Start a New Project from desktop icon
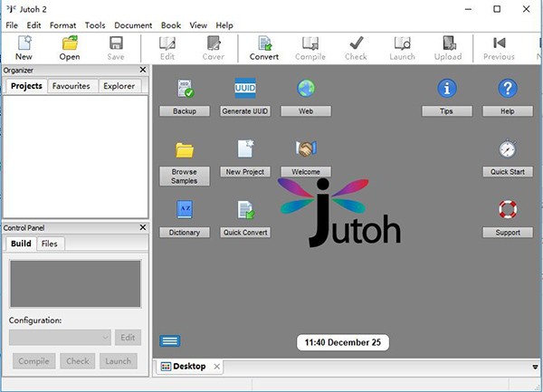 [245, 149]
